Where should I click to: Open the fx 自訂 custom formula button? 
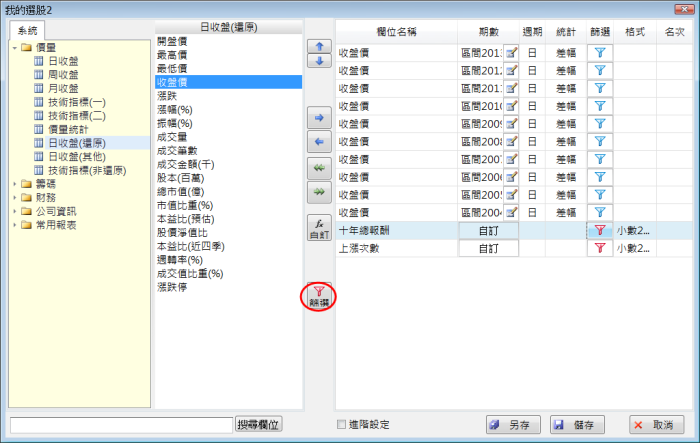(319, 228)
